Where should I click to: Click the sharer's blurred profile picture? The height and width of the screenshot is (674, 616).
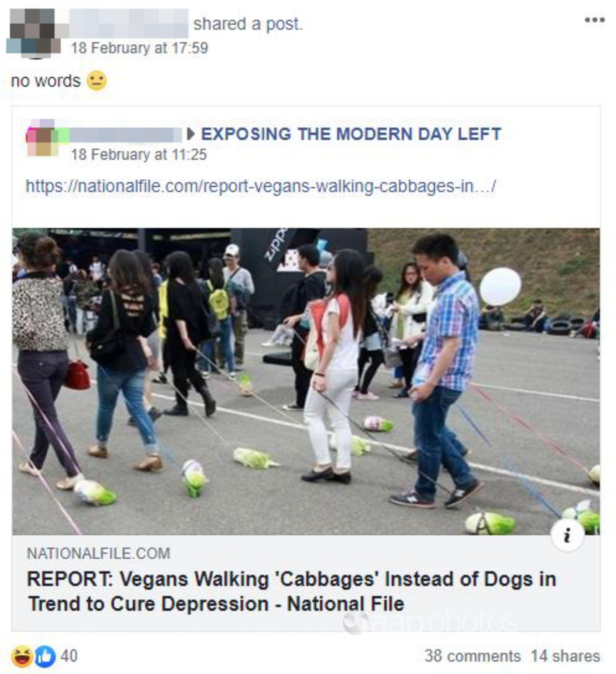point(33,33)
